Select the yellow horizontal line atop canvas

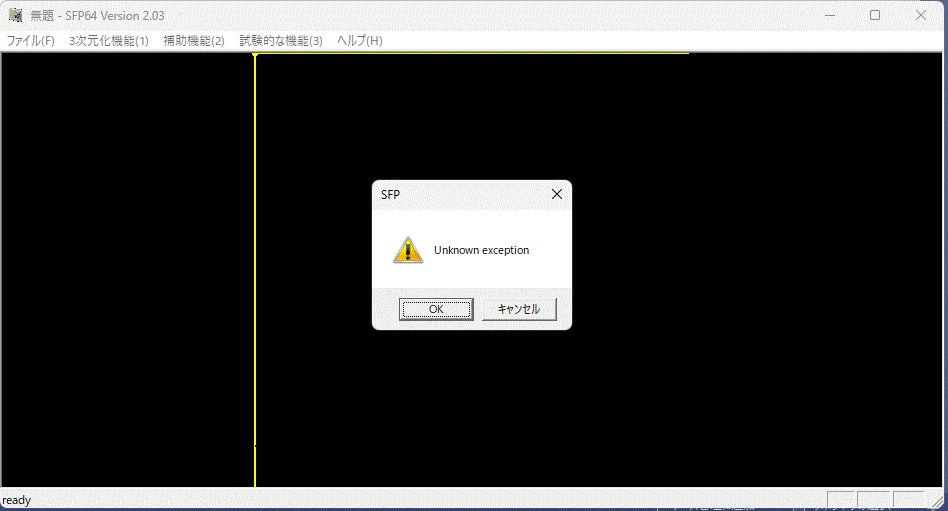point(471,54)
